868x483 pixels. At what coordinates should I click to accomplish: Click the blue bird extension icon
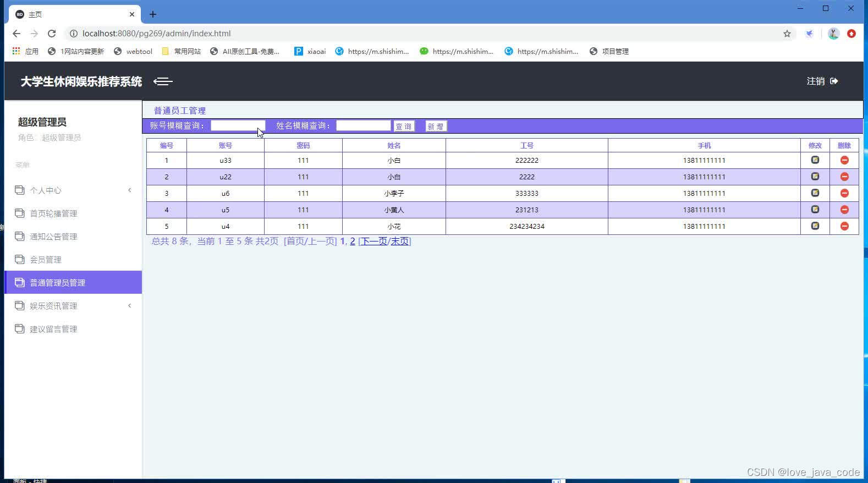point(809,34)
